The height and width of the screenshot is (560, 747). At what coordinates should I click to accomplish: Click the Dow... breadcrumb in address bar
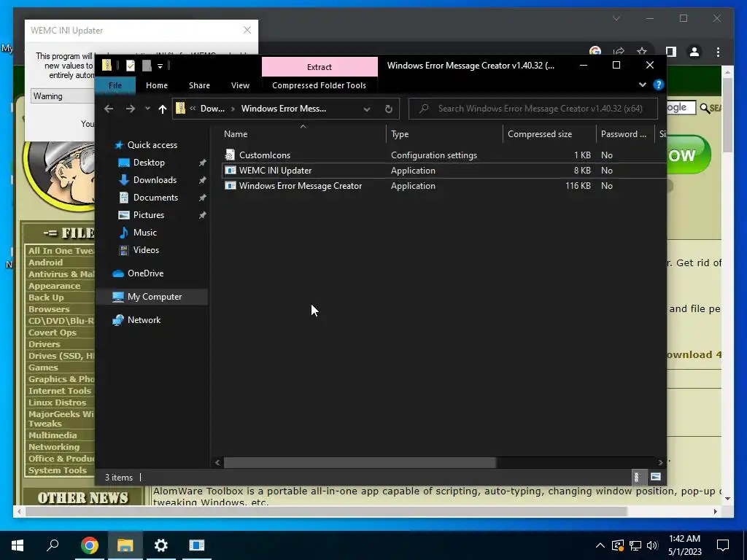pyautogui.click(x=212, y=109)
